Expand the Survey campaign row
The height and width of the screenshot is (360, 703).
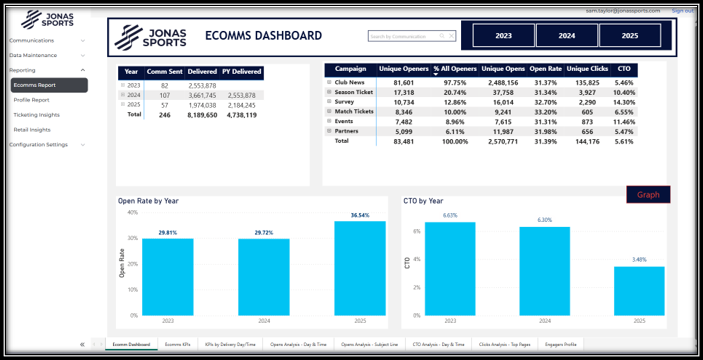point(329,102)
